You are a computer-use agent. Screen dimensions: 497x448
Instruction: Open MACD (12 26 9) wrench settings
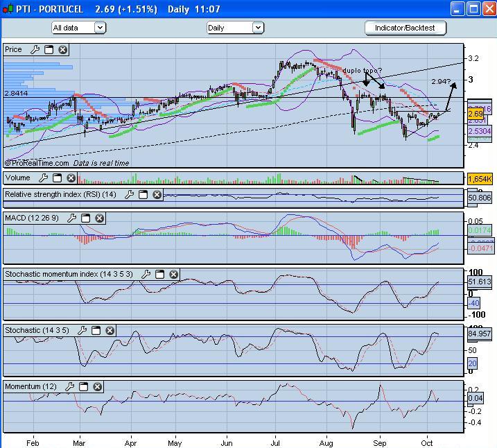click(71, 218)
